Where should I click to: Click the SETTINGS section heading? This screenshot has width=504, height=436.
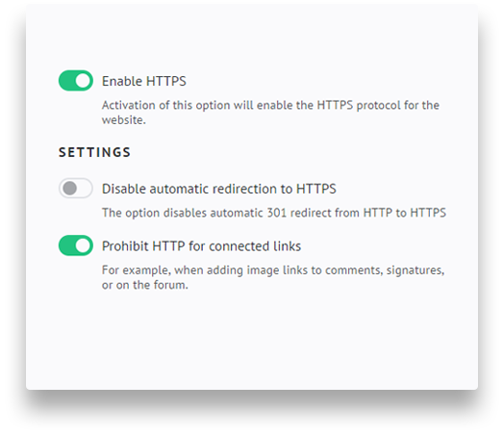point(95,152)
